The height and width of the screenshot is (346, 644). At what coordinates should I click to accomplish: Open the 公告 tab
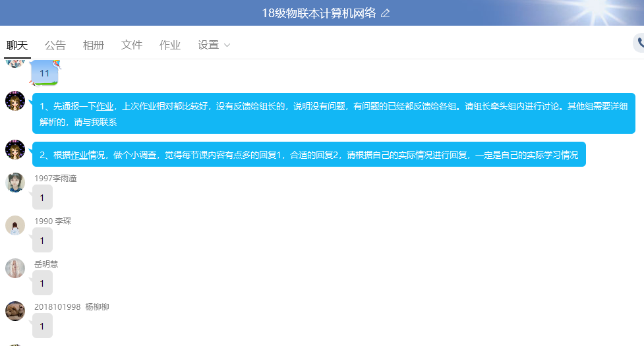pos(55,45)
